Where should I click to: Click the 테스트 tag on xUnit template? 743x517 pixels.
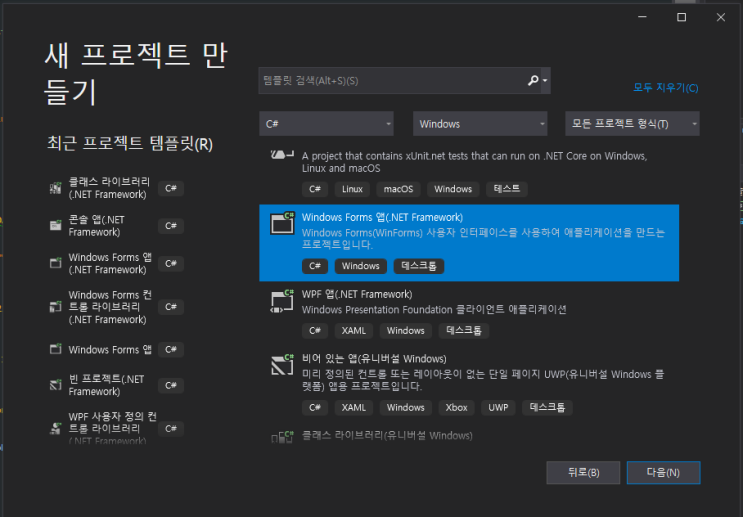click(x=507, y=189)
